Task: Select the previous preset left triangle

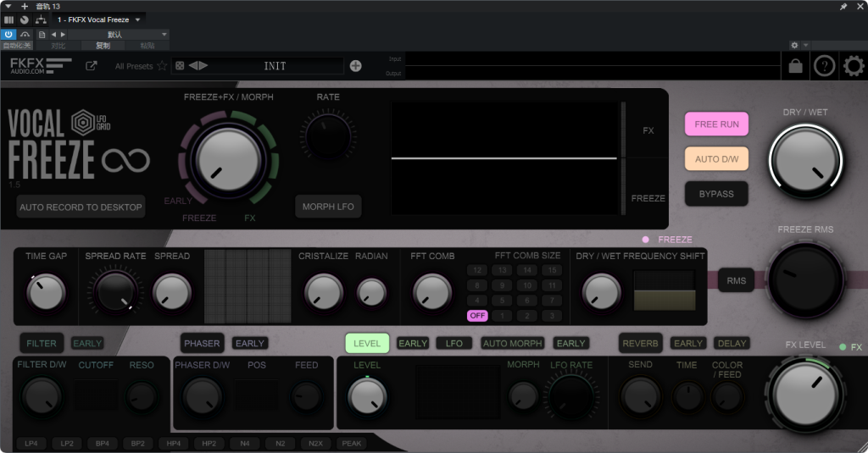Action: [193, 66]
